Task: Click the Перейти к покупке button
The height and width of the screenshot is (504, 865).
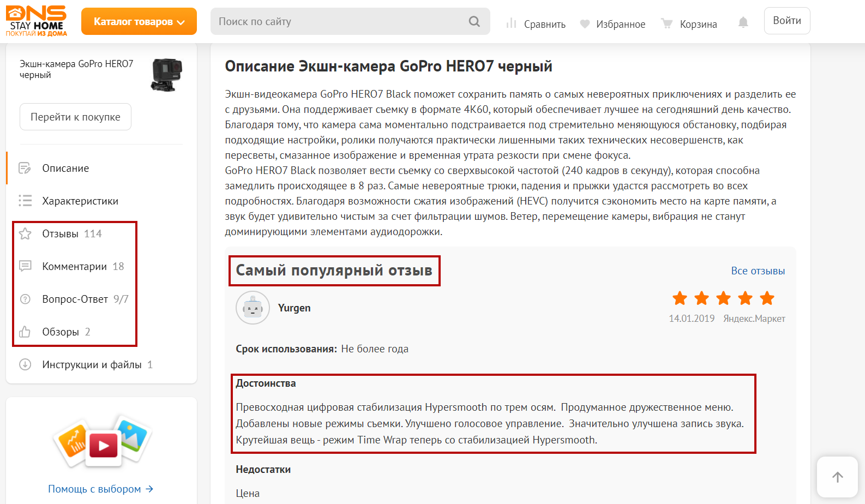Action: click(75, 117)
